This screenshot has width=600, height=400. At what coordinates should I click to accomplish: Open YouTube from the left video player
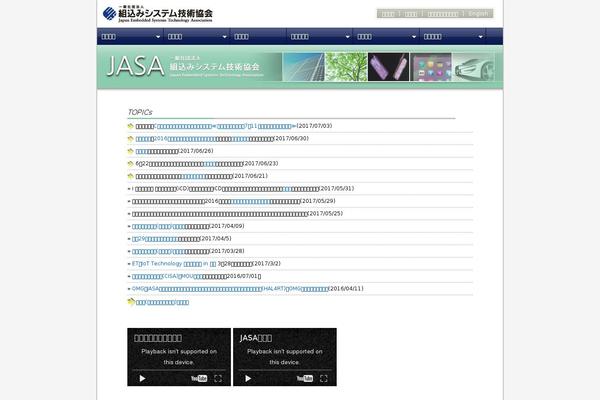199,379
